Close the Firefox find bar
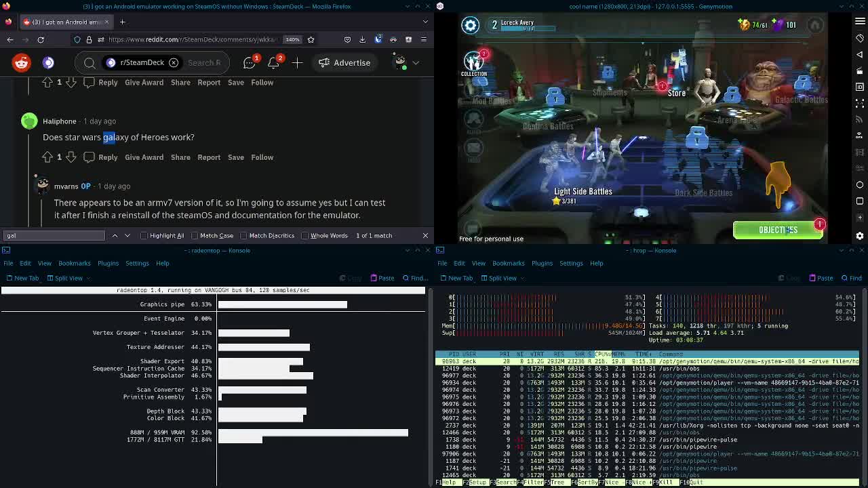 (425, 236)
